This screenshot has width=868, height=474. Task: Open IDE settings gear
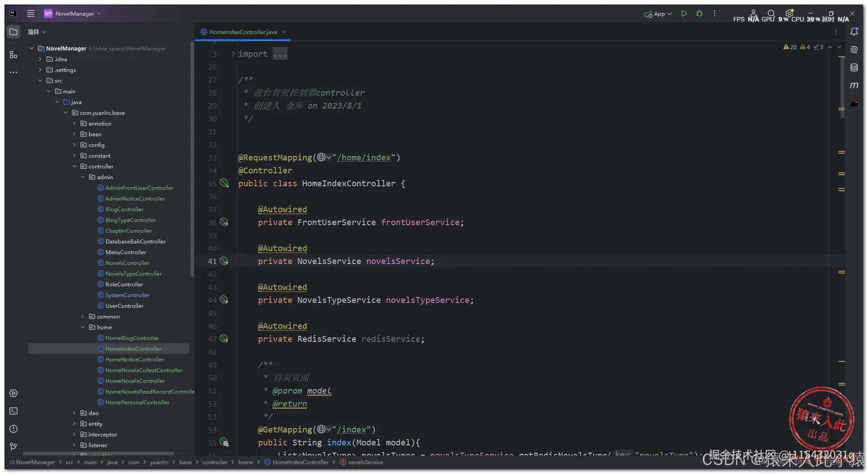click(x=789, y=13)
